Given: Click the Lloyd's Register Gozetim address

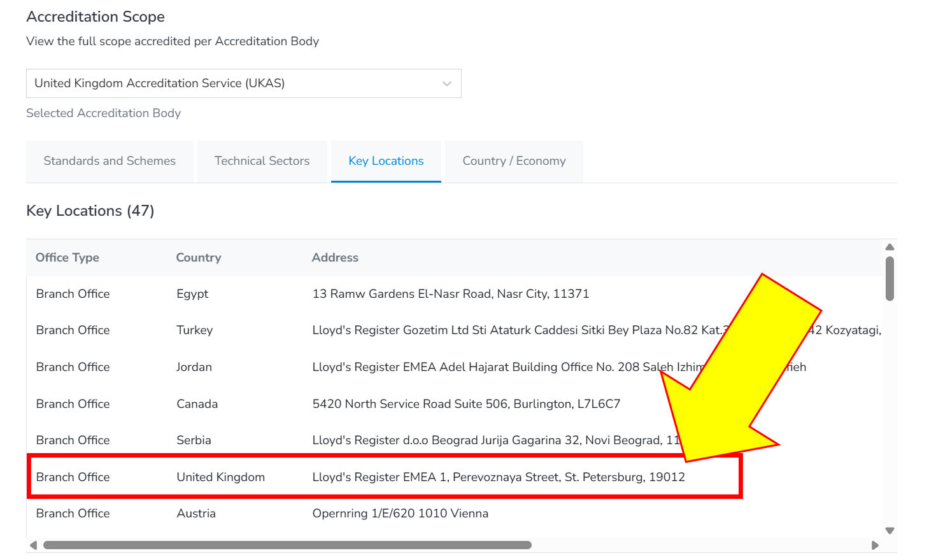Looking at the screenshot, I should 597,330.
